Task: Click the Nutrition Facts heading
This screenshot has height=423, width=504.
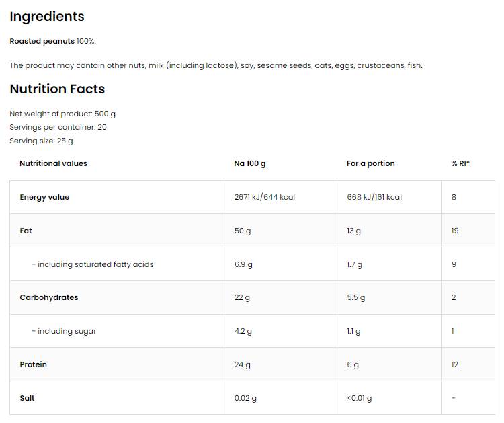Action: [57, 89]
